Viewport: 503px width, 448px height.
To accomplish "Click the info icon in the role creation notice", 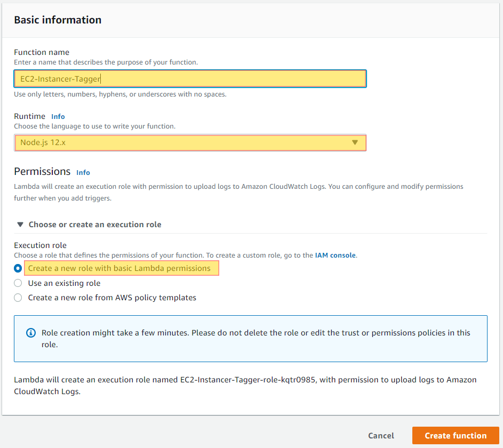I will [31, 333].
